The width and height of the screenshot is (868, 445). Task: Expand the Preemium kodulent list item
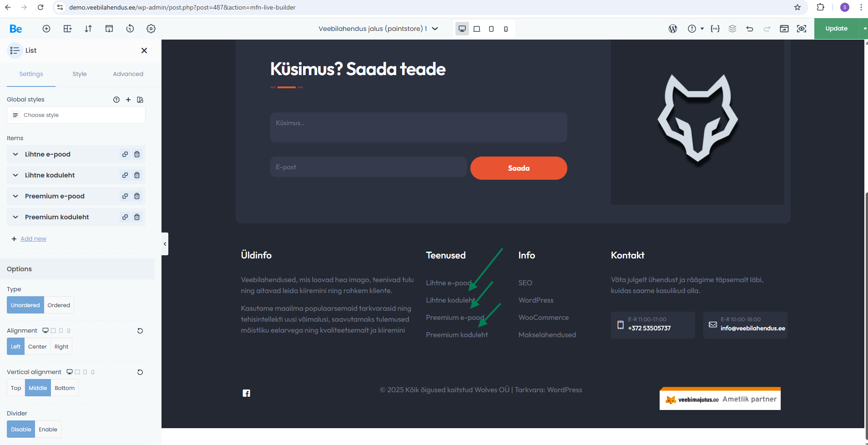pyautogui.click(x=15, y=217)
